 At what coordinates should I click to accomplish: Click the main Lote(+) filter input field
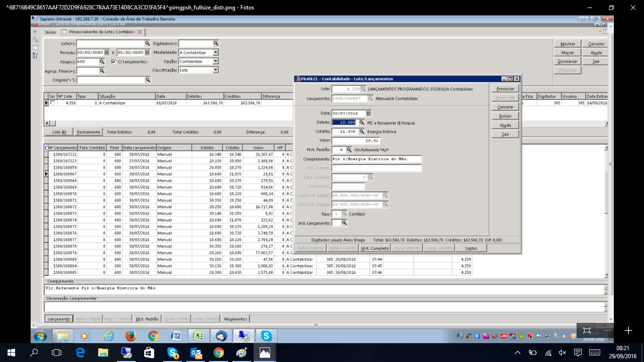(x=110, y=43)
